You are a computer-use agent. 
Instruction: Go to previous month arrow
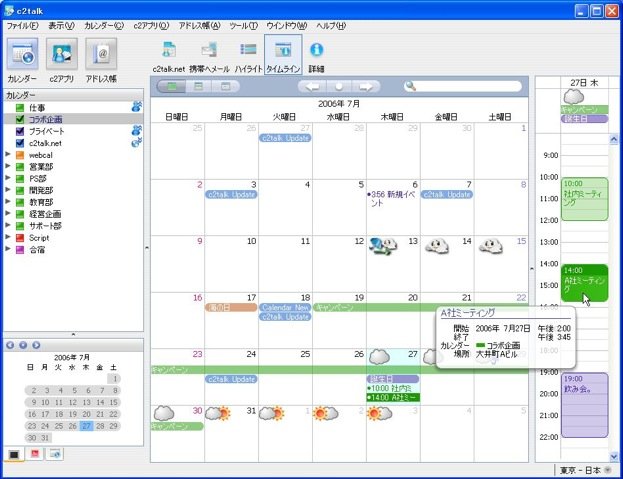[312, 86]
